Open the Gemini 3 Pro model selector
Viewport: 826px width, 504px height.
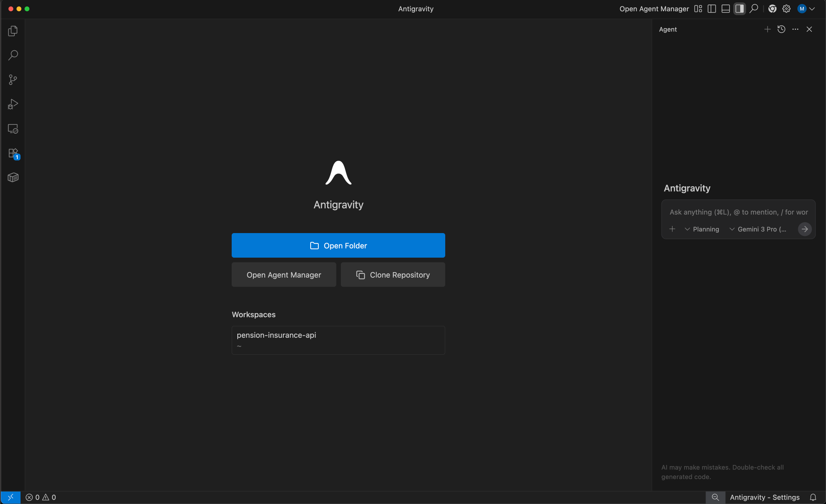(x=758, y=229)
